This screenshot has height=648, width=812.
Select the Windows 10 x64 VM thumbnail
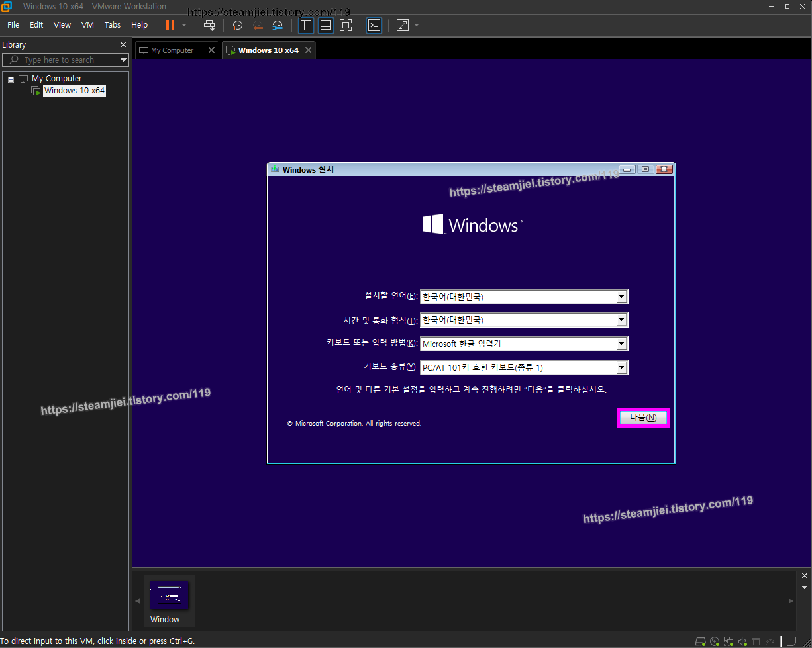coord(169,602)
